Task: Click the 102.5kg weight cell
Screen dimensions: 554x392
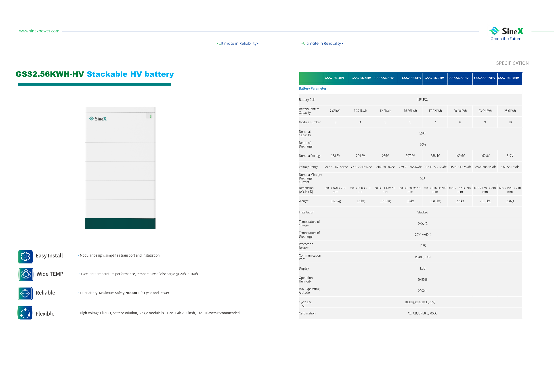Action: pyautogui.click(x=335, y=201)
